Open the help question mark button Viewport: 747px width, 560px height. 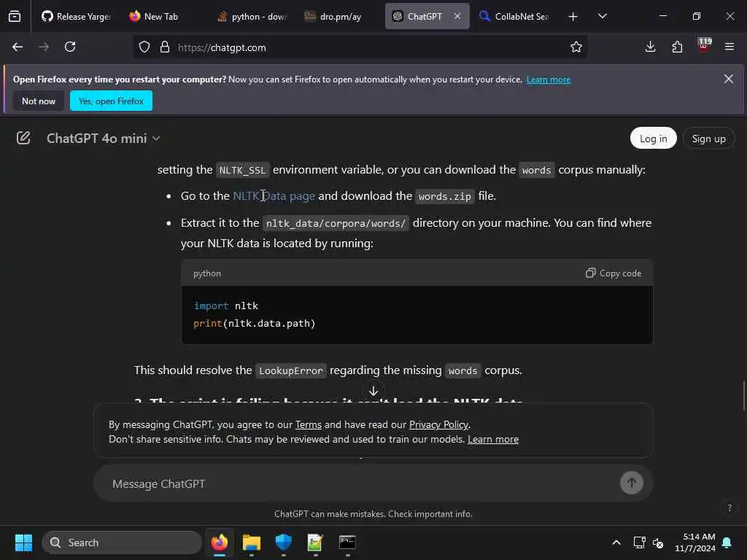tap(729, 507)
